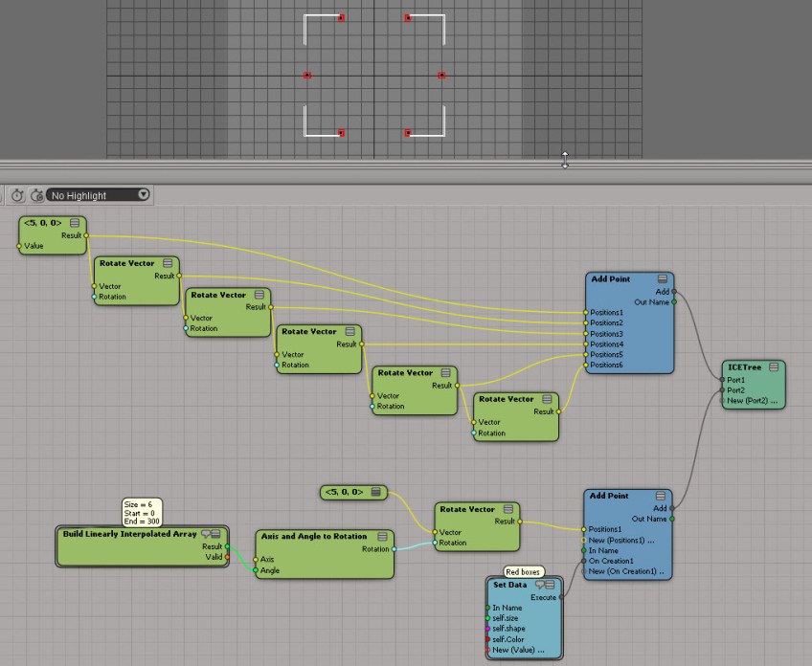Image resolution: width=812 pixels, height=666 pixels.
Task: Collapse the Build Linearly Interpolated Array node
Action: click(x=216, y=534)
